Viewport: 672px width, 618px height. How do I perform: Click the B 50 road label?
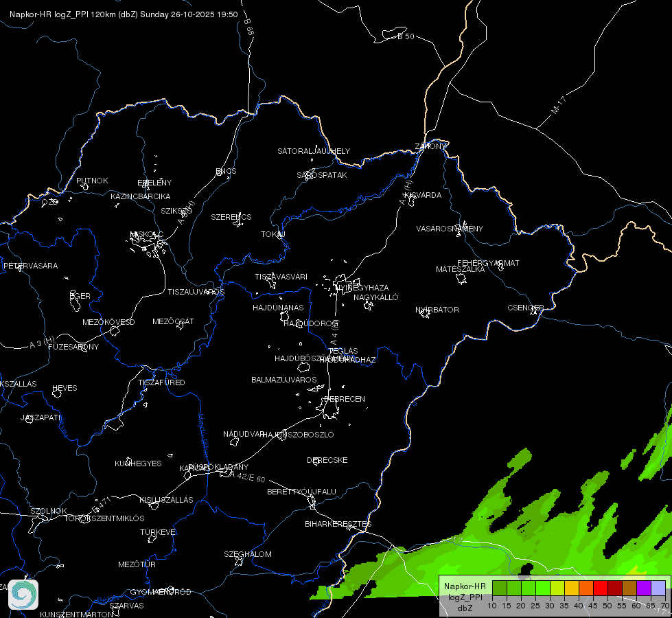406,36
